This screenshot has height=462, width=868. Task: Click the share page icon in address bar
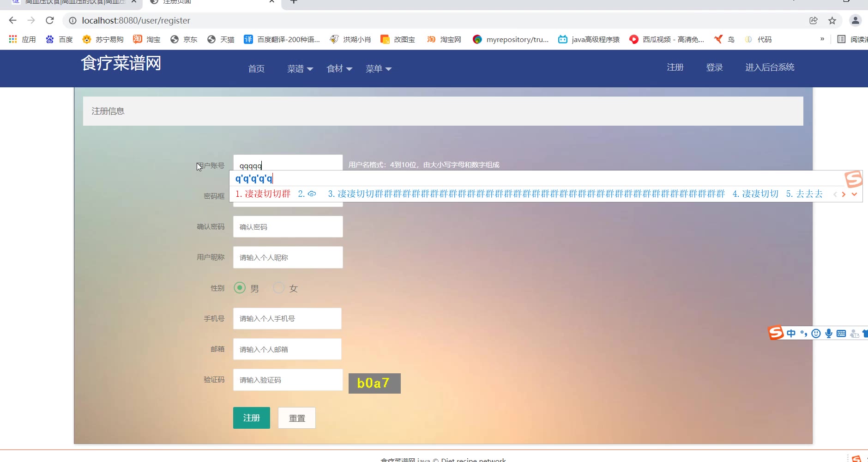[x=814, y=20]
